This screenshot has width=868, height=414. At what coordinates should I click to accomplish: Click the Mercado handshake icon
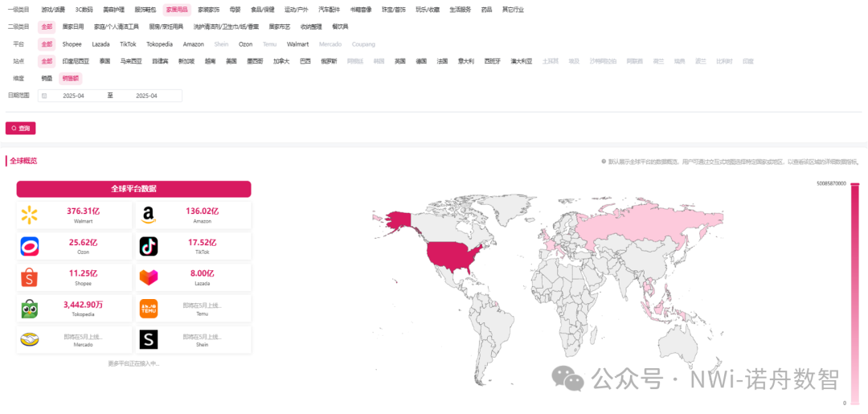[30, 340]
